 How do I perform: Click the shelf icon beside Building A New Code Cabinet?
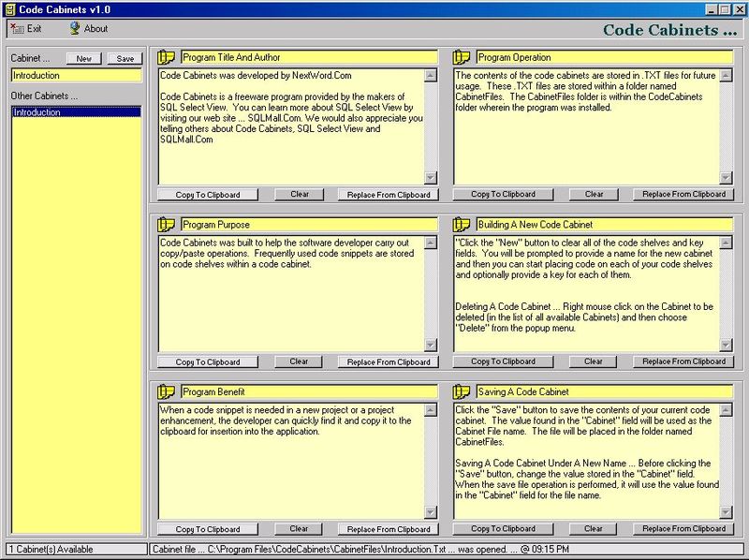(x=462, y=225)
